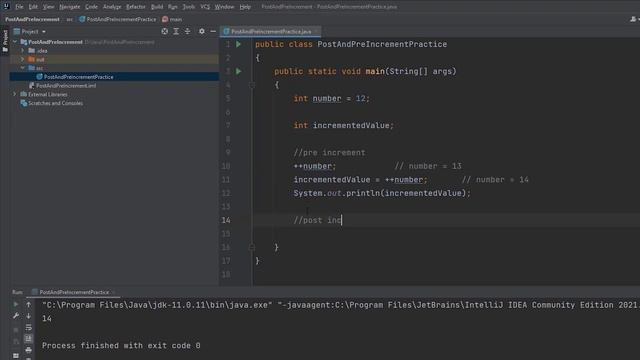The height and width of the screenshot is (360, 640).
Task: Collapse the PostAndPreIncrement root project node
Action: point(15,42)
